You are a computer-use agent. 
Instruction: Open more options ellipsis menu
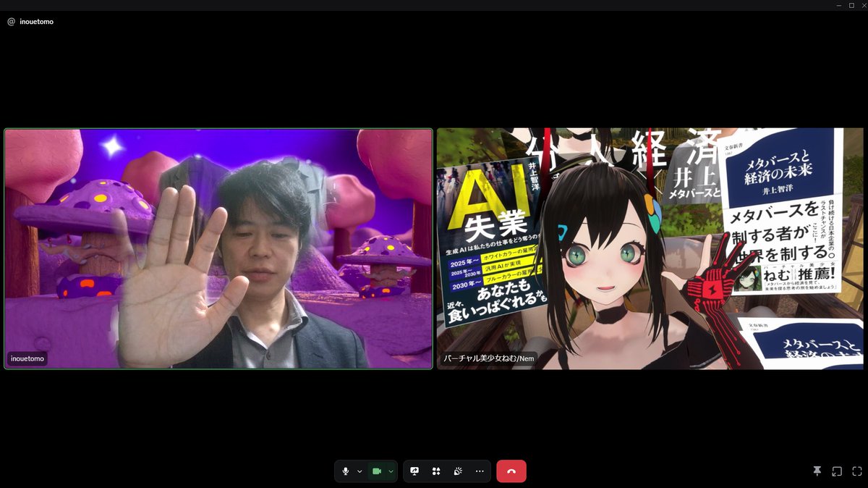point(480,471)
